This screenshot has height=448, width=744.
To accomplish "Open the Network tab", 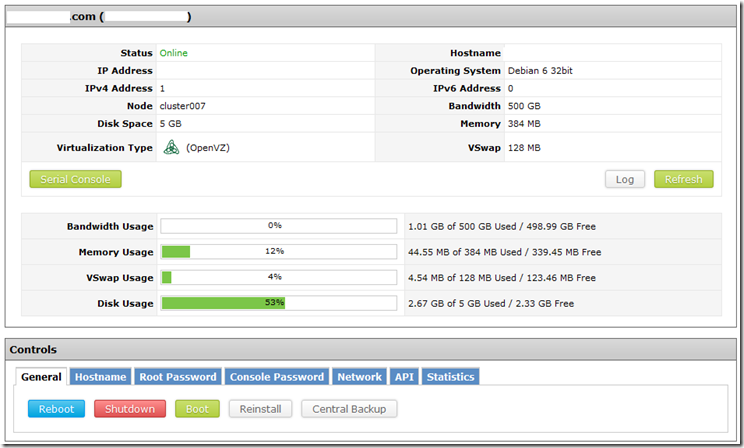I will click(360, 377).
